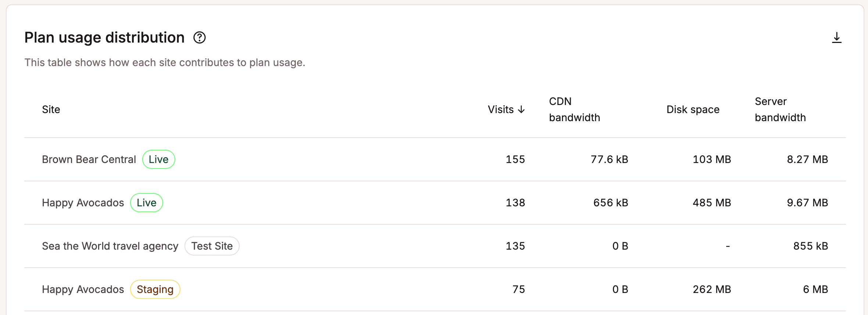
Task: Toggle sorting on the Disk space column
Action: (x=693, y=109)
